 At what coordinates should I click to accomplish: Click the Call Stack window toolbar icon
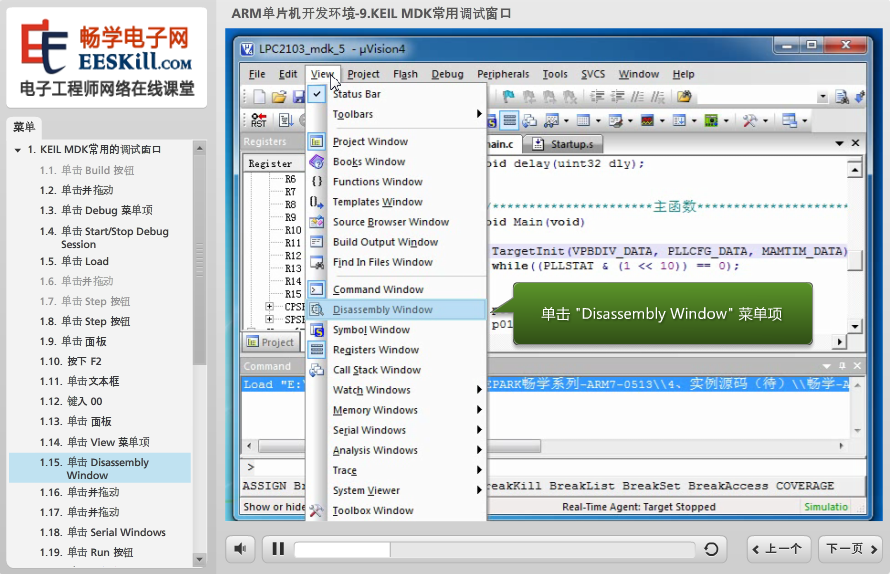point(530,120)
